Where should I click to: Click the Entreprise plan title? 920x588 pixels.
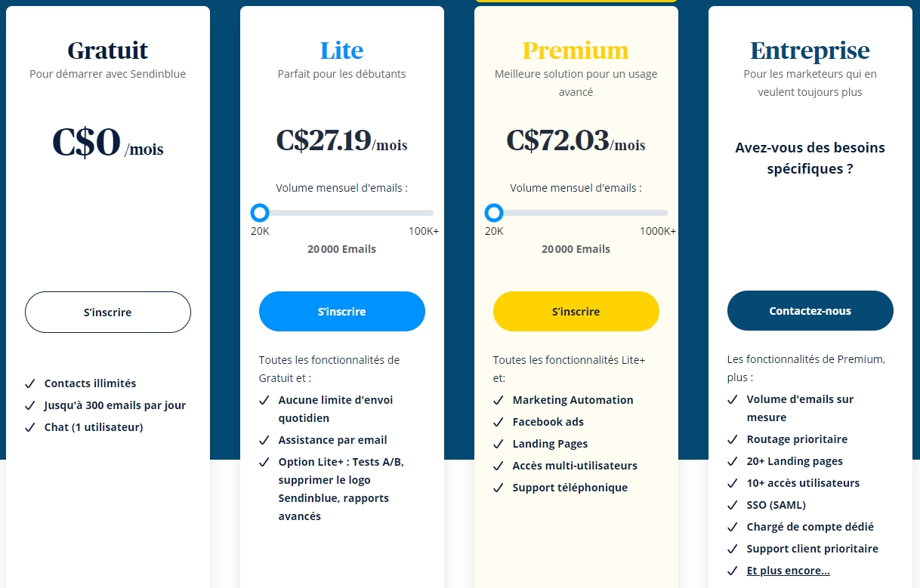coord(810,51)
